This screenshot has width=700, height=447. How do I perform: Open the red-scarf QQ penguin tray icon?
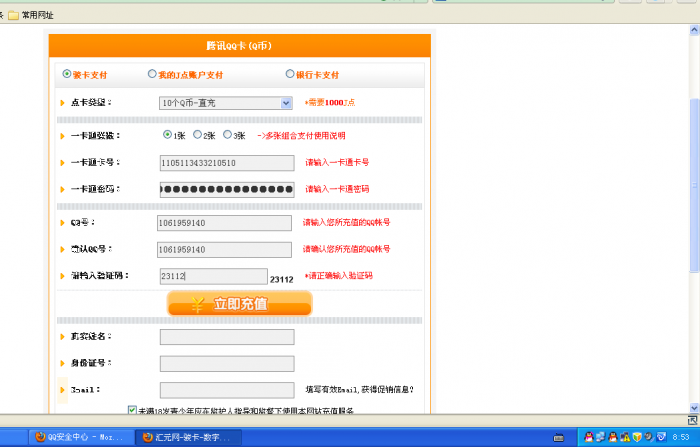(613, 437)
